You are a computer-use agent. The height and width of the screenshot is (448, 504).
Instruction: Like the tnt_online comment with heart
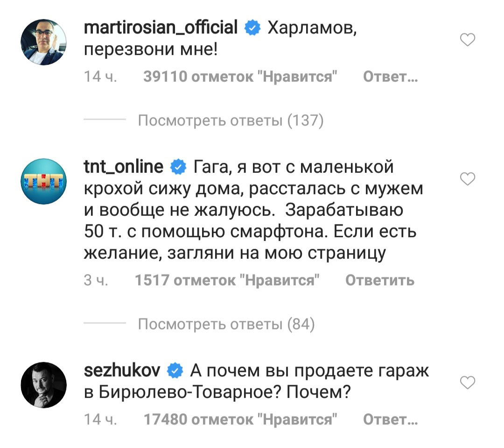pyautogui.click(x=468, y=178)
